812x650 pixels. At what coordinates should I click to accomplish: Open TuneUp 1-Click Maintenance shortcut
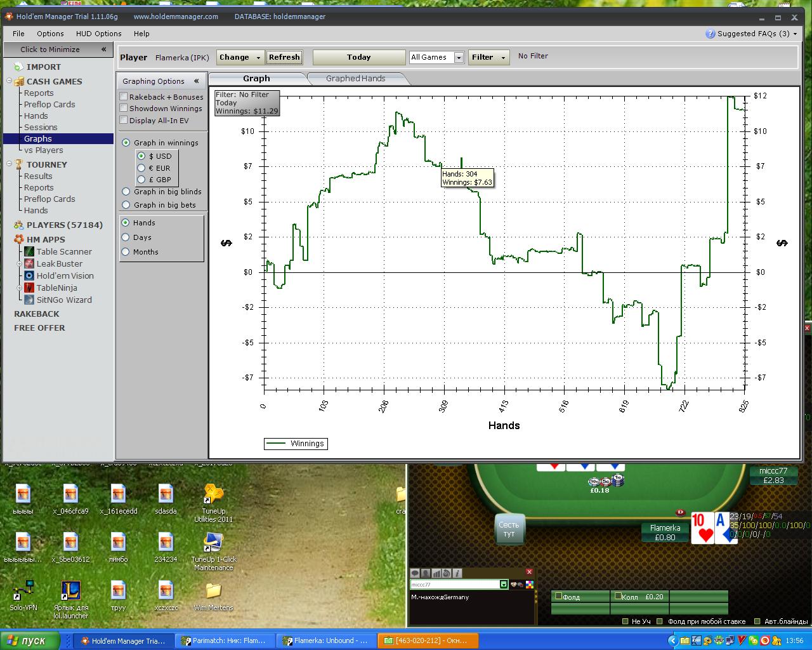tap(213, 551)
